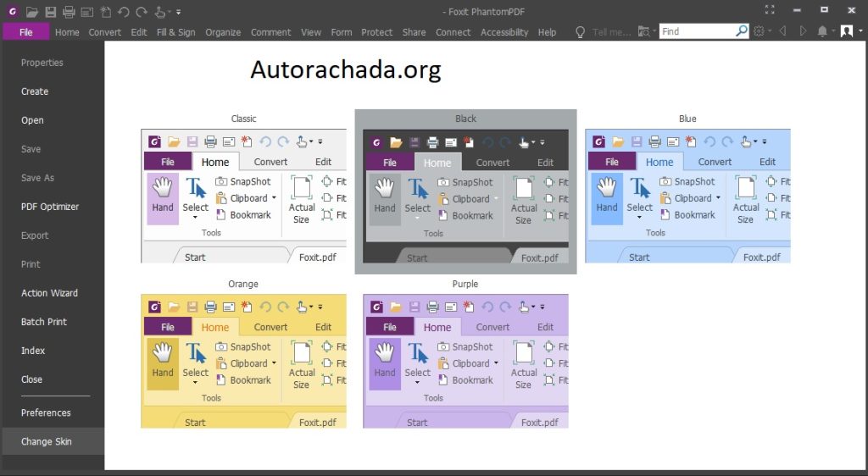Viewport: 868px width, 476px height.
Task: Click the Print entry in the left sidebar
Action: point(31,263)
